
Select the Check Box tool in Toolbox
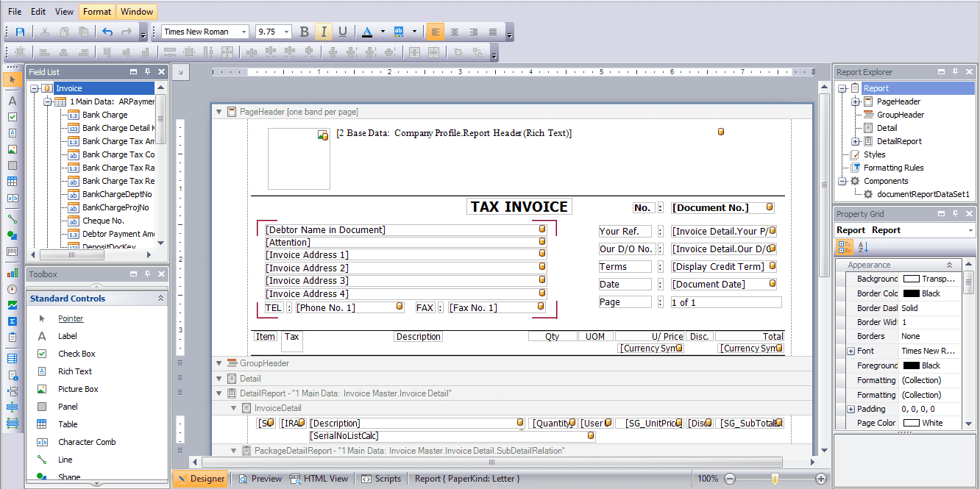coord(77,354)
